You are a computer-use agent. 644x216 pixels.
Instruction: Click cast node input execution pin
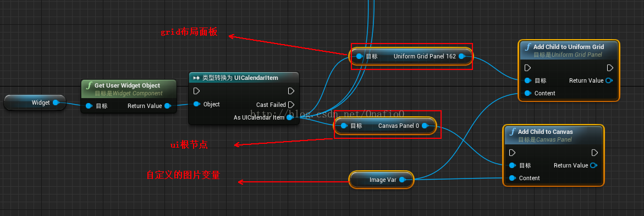(197, 90)
